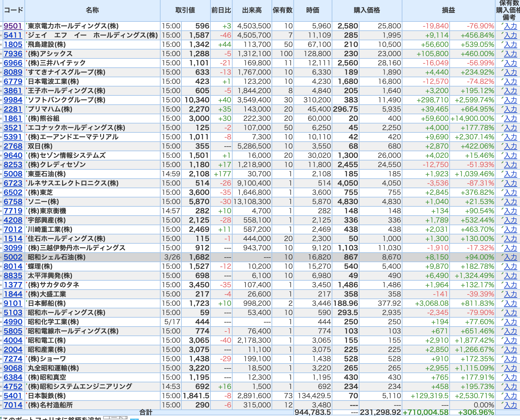Click total market value 944,783.5
520x420 pixels.
313,412
